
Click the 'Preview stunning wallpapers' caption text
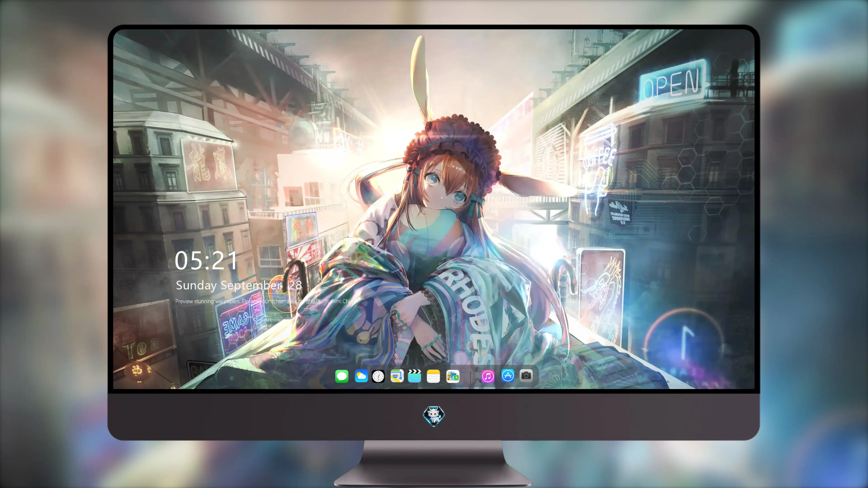262,301
